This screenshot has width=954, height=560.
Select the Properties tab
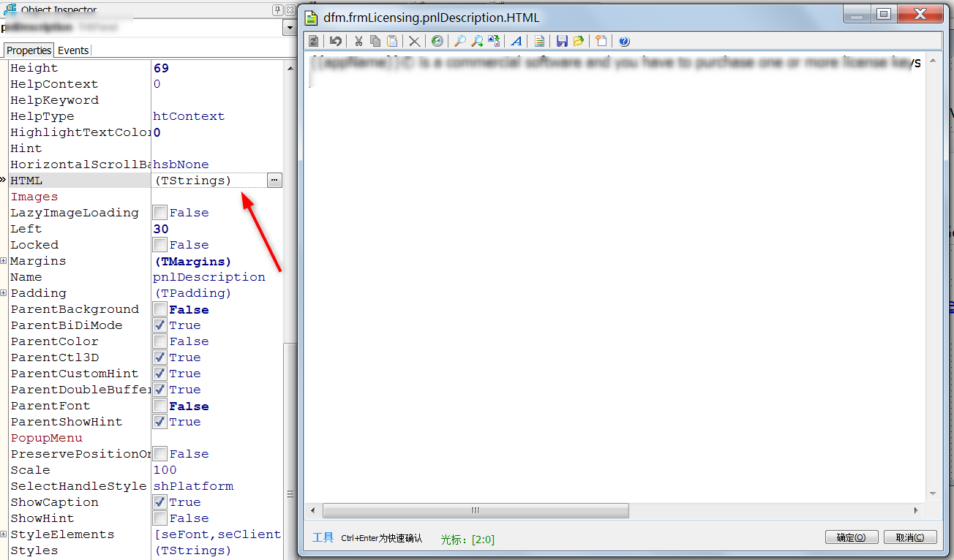29,50
